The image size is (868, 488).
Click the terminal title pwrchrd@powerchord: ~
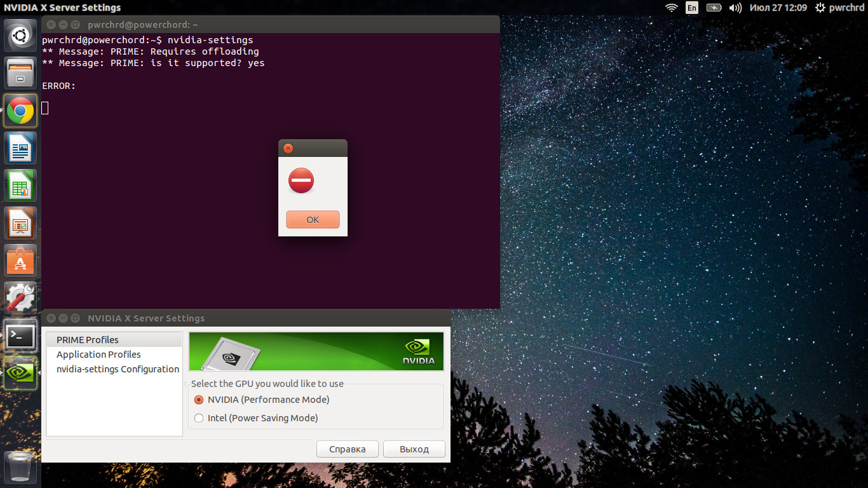tap(143, 24)
